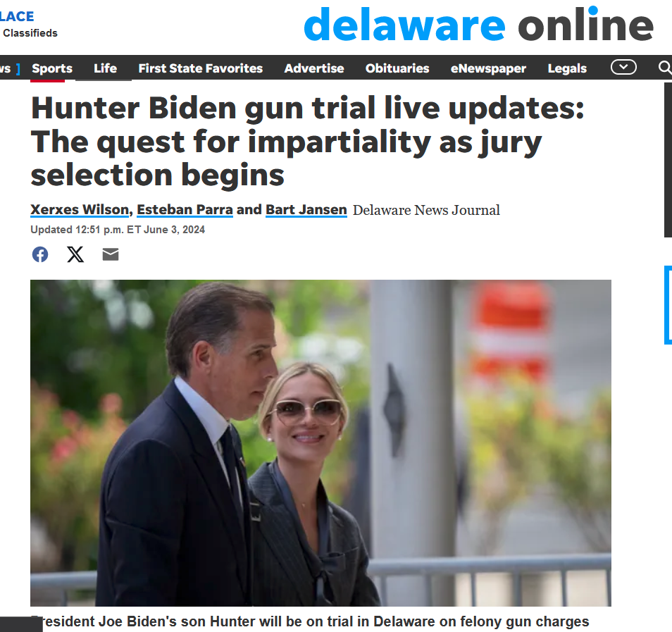Screen dimensions: 672x632
Task: Share article on X
Action: (75, 254)
